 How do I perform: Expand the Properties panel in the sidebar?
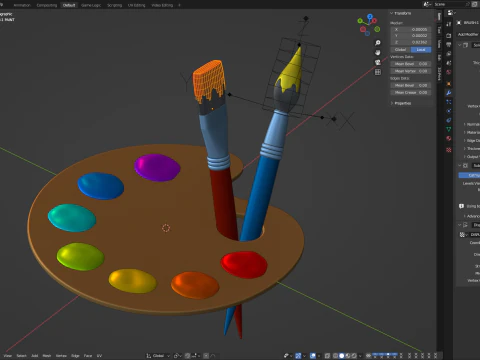(x=392, y=103)
